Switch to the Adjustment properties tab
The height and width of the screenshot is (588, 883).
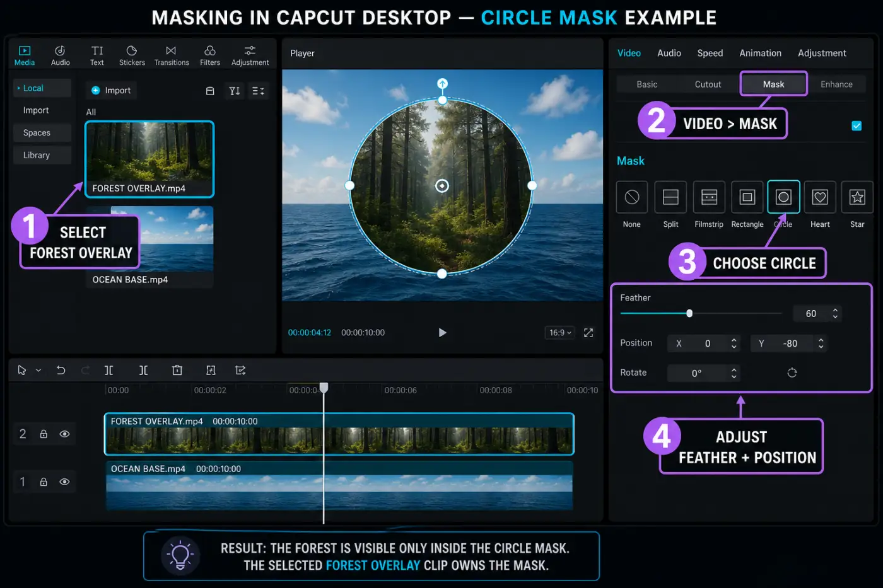coord(822,53)
